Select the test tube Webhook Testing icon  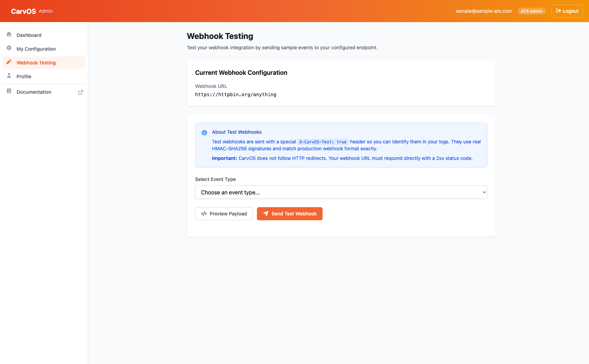point(9,62)
